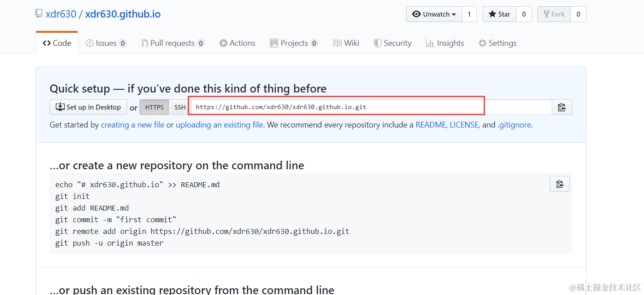Click the push an existing repository heading
This screenshot has width=644, height=295.
click(x=192, y=289)
